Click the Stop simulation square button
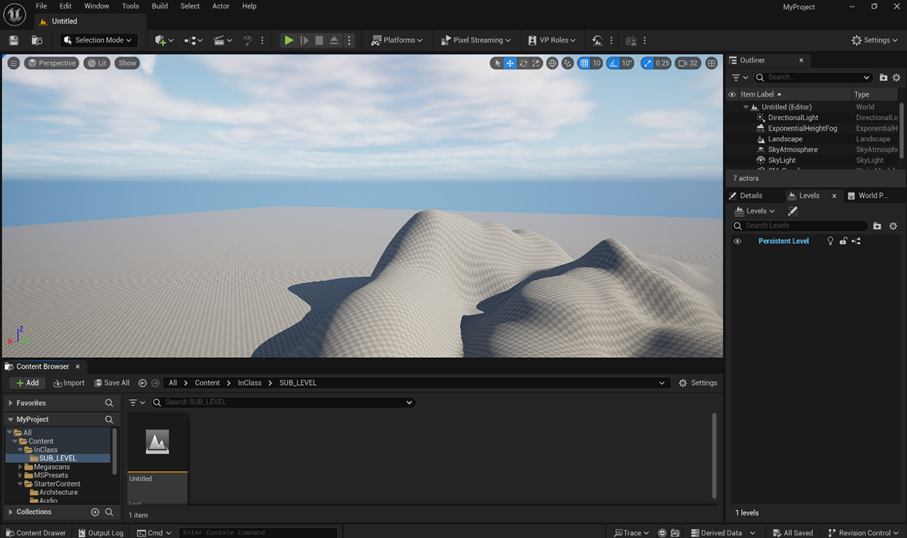This screenshot has width=907, height=538. [319, 40]
